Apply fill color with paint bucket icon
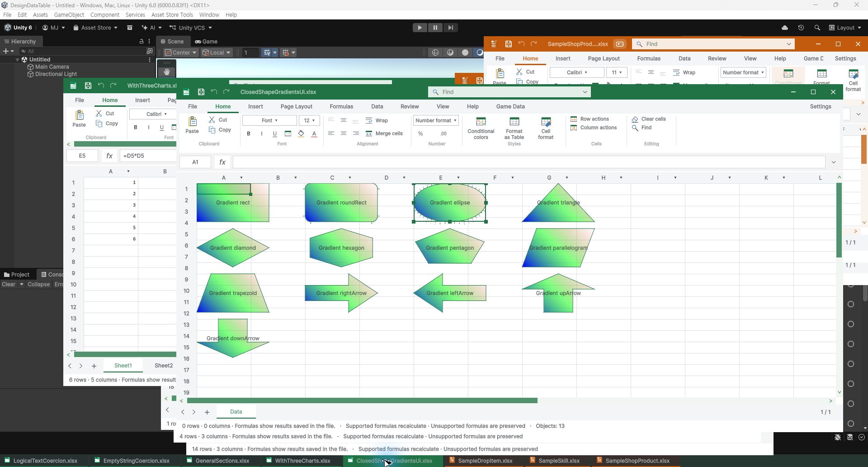This screenshot has width=868, height=467. click(x=301, y=133)
